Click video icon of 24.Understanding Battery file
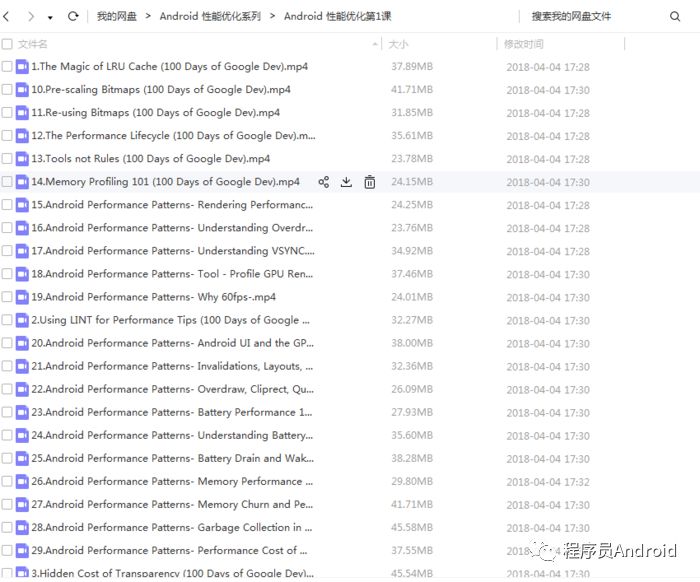 click(x=22, y=435)
